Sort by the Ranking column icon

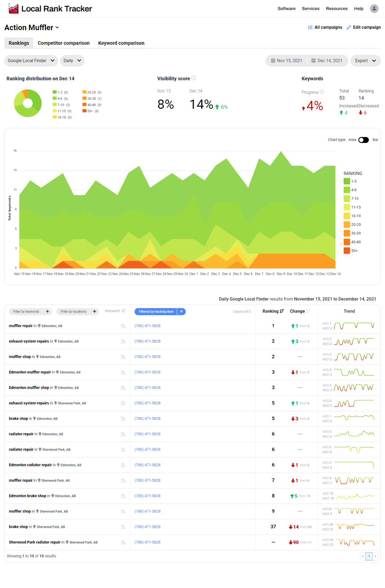coord(282,311)
